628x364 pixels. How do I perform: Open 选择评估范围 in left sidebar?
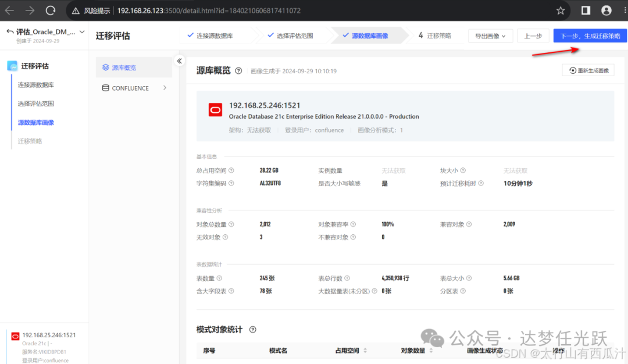tap(35, 104)
